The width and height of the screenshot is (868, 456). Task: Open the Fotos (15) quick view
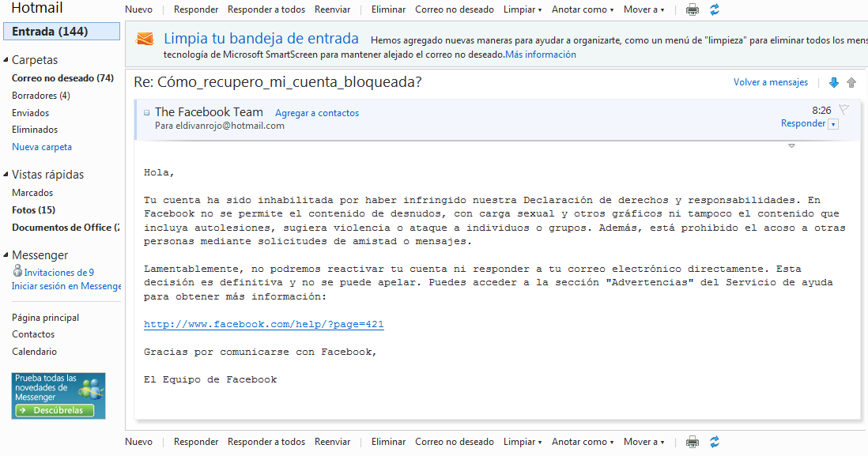point(34,209)
